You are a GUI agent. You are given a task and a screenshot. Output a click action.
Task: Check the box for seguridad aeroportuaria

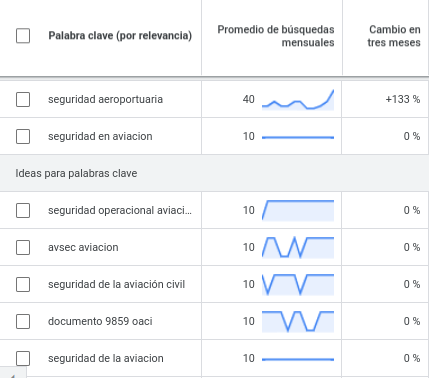[23, 99]
